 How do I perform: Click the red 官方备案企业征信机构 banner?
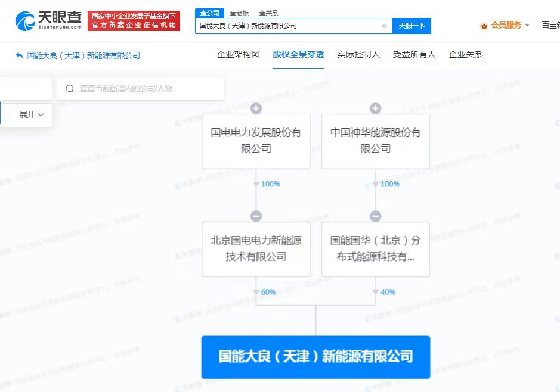pyautogui.click(x=134, y=21)
